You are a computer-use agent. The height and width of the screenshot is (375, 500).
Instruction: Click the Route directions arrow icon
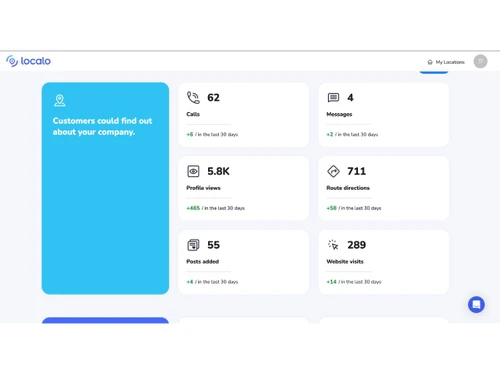pos(333,171)
